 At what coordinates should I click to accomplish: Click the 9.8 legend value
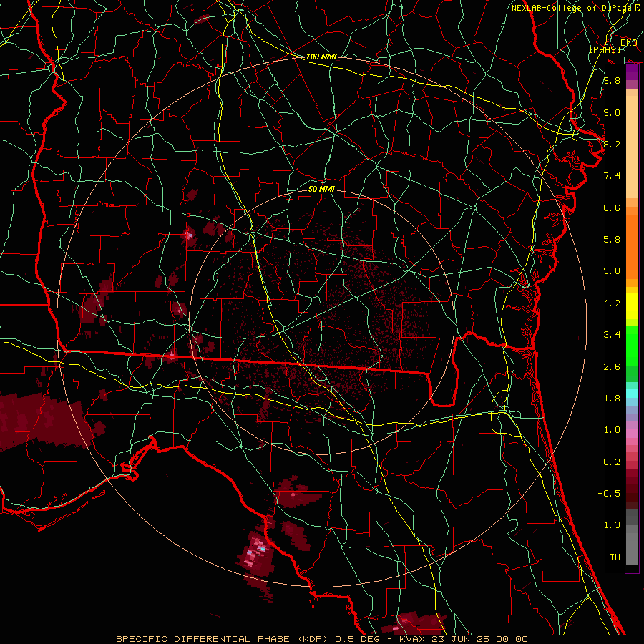pyautogui.click(x=612, y=80)
